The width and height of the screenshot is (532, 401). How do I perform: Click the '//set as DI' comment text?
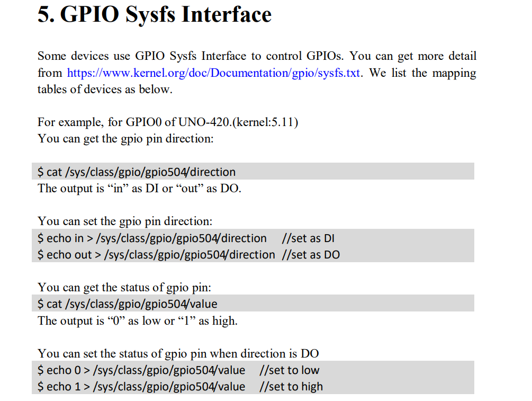click(x=308, y=238)
